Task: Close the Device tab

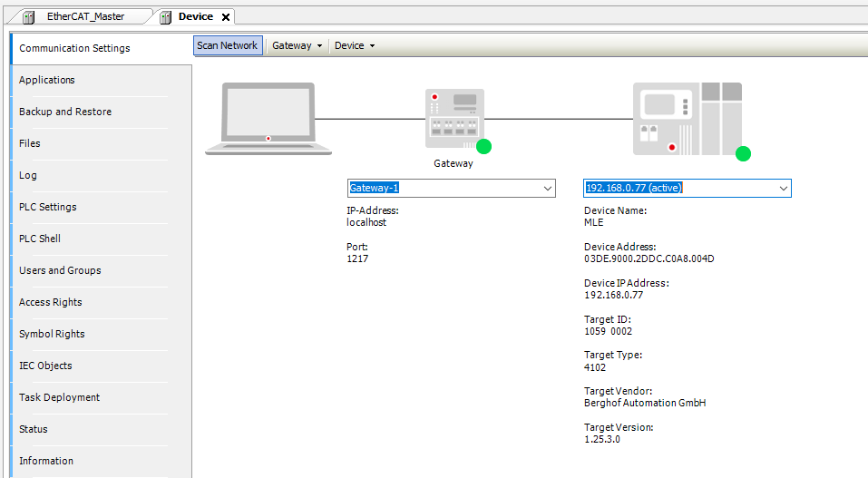Action: pyautogui.click(x=226, y=17)
